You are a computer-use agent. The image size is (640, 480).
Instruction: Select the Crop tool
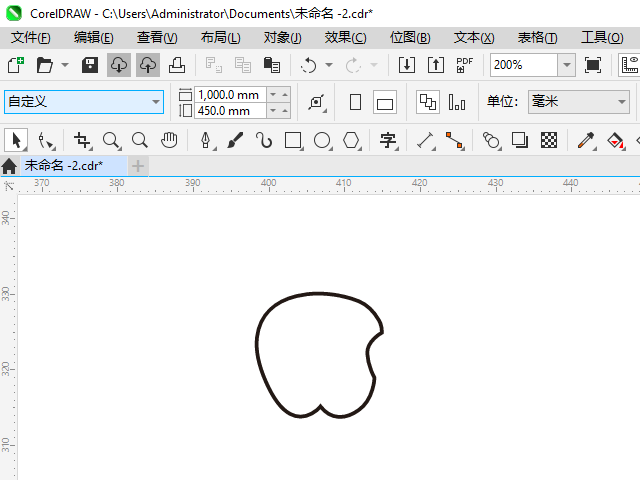tap(82, 140)
